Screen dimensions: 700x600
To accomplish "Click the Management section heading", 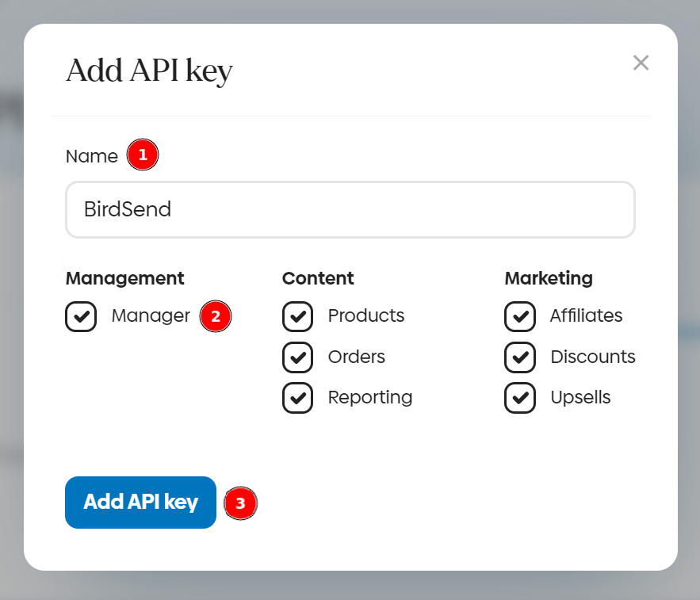I will point(124,278).
